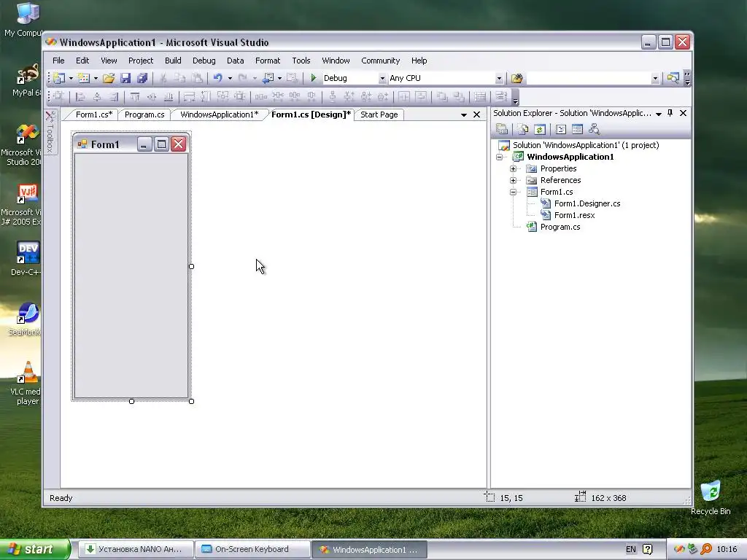The height and width of the screenshot is (560, 747).
Task: Click the Align Tops layout icon
Action: point(135,97)
